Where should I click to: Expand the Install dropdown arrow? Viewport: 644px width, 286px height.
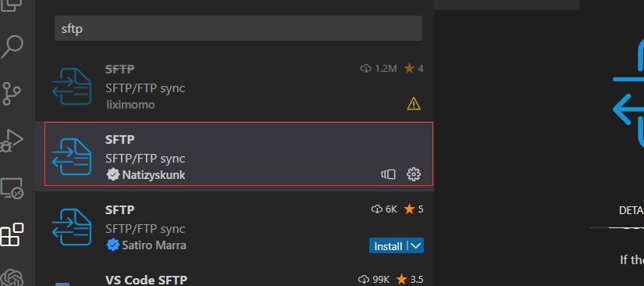(x=415, y=245)
